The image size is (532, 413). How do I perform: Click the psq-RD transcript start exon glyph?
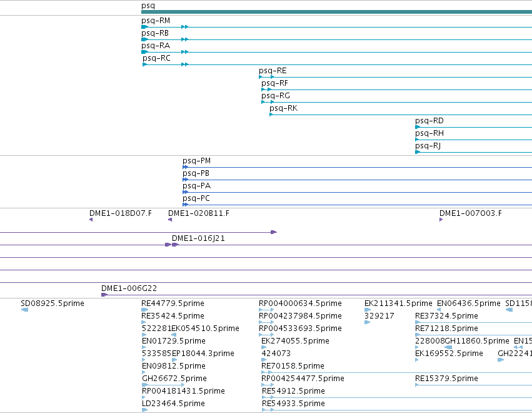pos(418,127)
